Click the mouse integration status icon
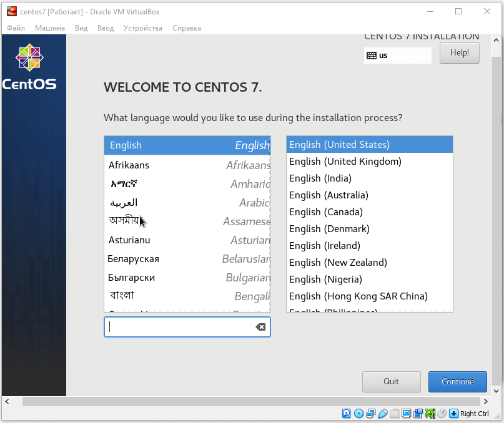 point(442,413)
